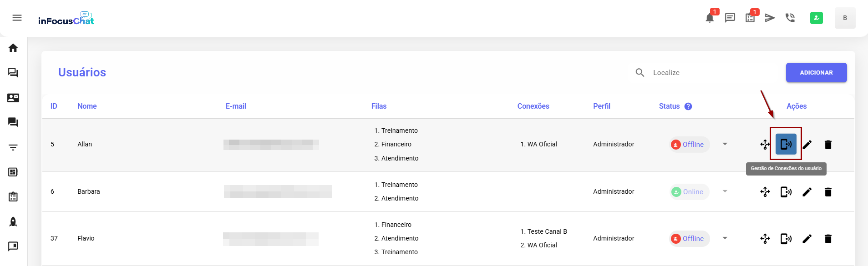The height and width of the screenshot is (266, 868).
Task: Expand Barbara's status dropdown arrow
Action: click(725, 191)
